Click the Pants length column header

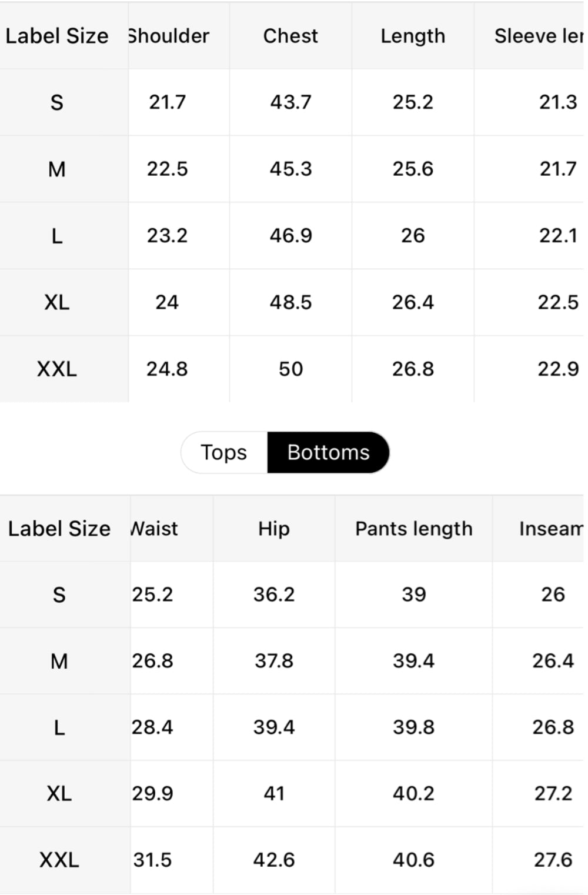(x=414, y=529)
